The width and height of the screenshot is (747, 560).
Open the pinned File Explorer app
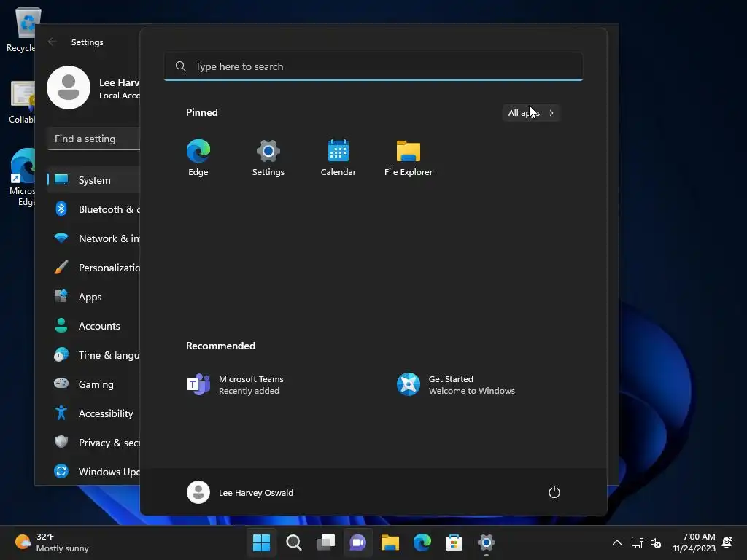coord(409,158)
